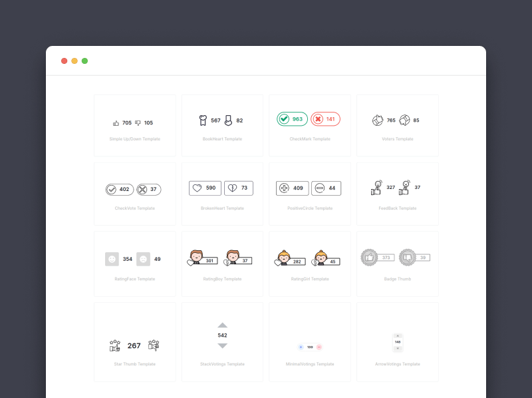Click the blue plus in MinimalVotings
The height and width of the screenshot is (398, 532).
pyautogui.click(x=301, y=347)
